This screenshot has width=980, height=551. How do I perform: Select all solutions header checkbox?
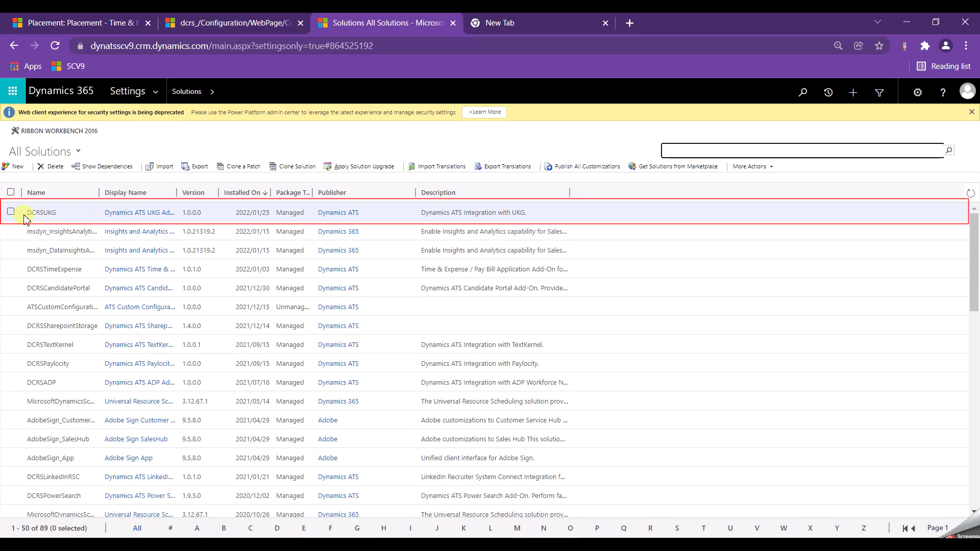coord(11,192)
